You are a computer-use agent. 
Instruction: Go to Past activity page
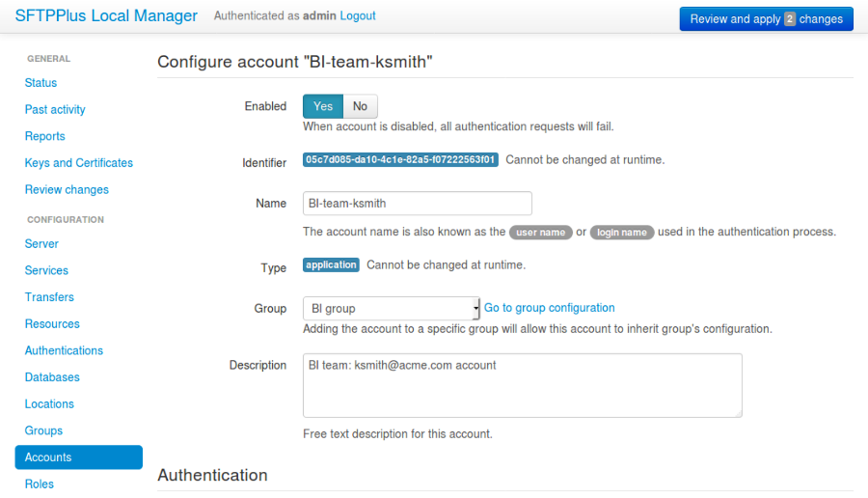click(x=55, y=110)
